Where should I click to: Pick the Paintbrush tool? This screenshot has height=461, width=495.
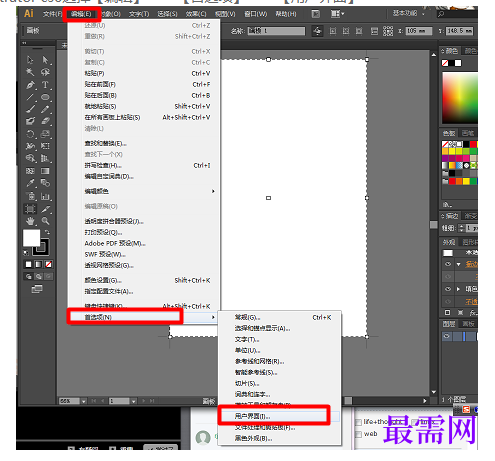(x=30, y=109)
